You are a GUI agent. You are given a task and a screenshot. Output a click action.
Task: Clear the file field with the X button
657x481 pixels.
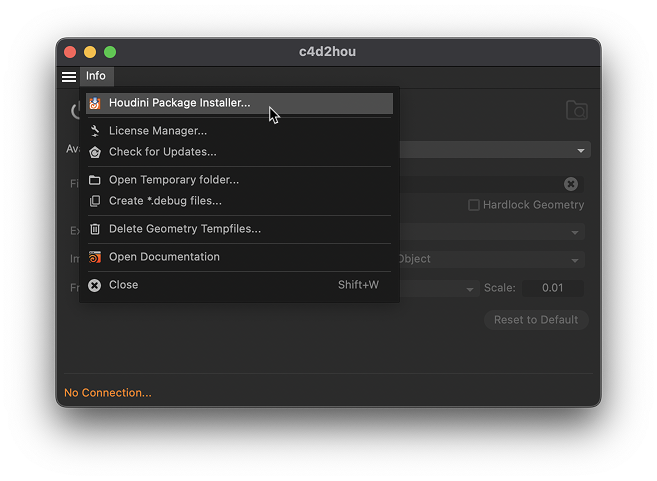pos(571,184)
